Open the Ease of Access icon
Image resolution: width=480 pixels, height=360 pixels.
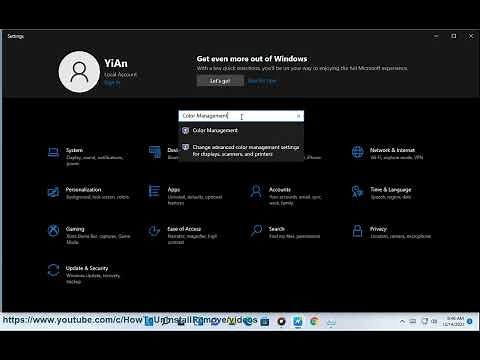154,231
